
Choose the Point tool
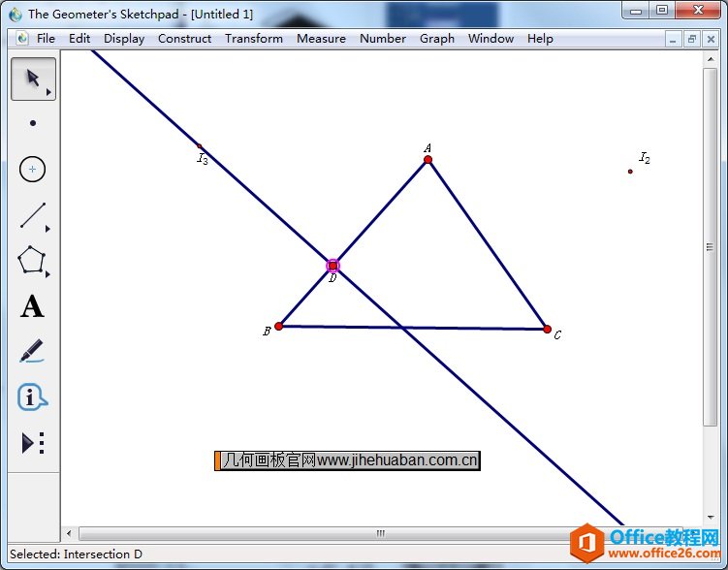pyautogui.click(x=33, y=123)
